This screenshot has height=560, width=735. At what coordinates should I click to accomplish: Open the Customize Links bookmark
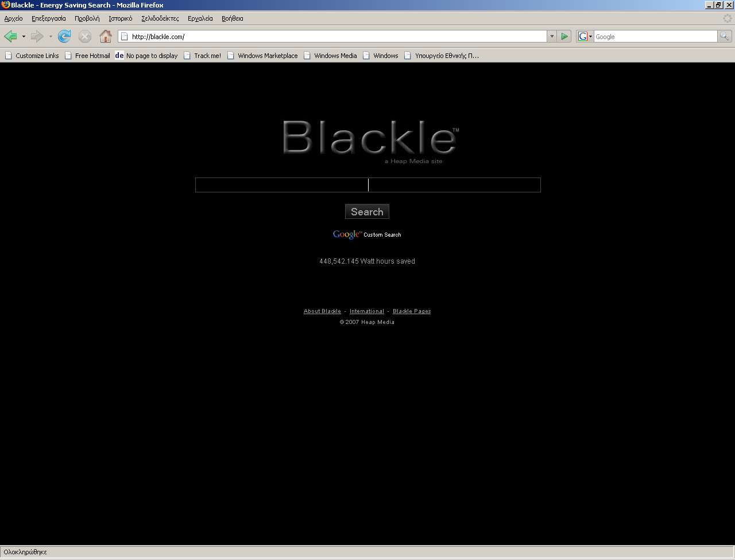click(x=32, y=56)
